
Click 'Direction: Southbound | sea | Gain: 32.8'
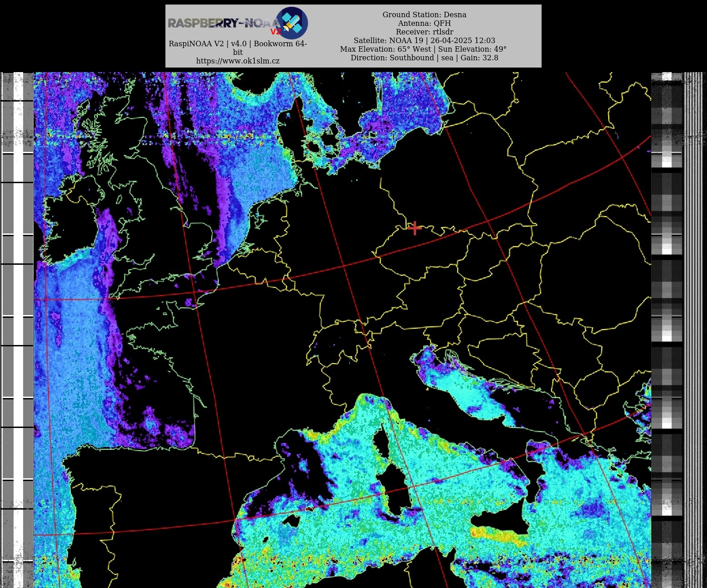coord(424,58)
